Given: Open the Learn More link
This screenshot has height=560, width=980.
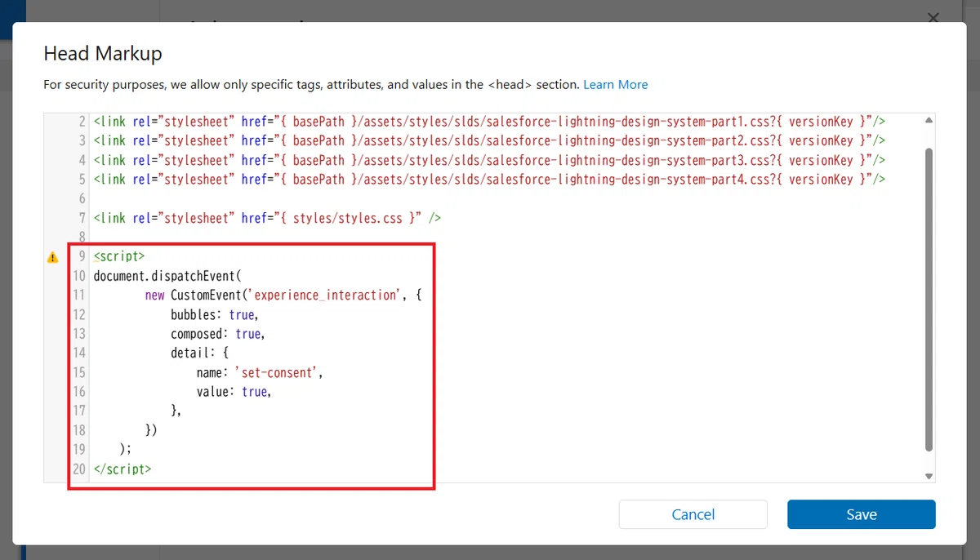Looking at the screenshot, I should coord(615,84).
